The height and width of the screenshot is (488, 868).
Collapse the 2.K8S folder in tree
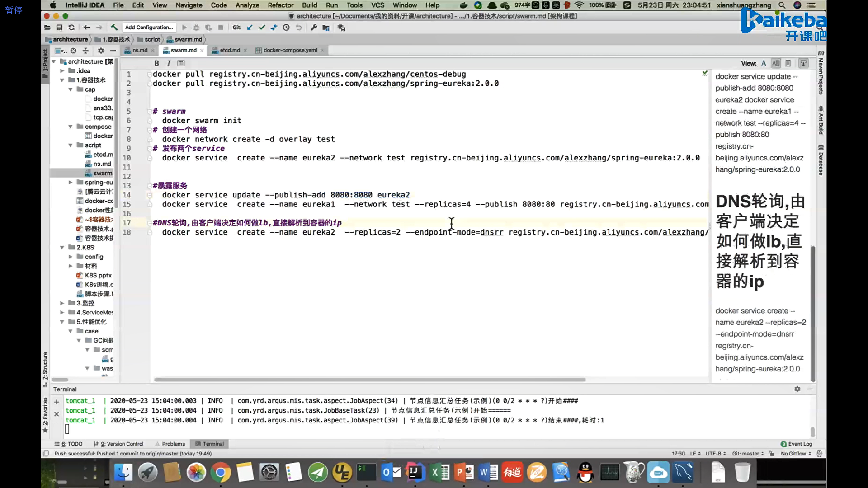[x=62, y=248]
